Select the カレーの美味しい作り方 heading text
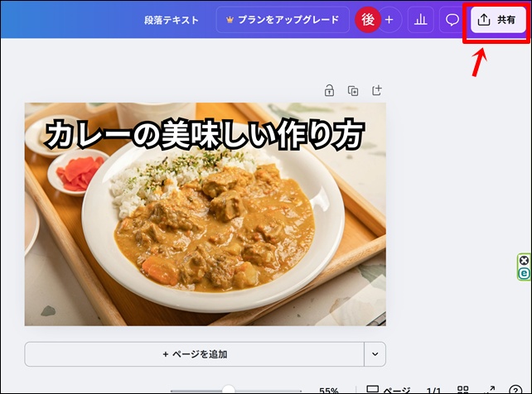This screenshot has width=532, height=394. (x=205, y=134)
